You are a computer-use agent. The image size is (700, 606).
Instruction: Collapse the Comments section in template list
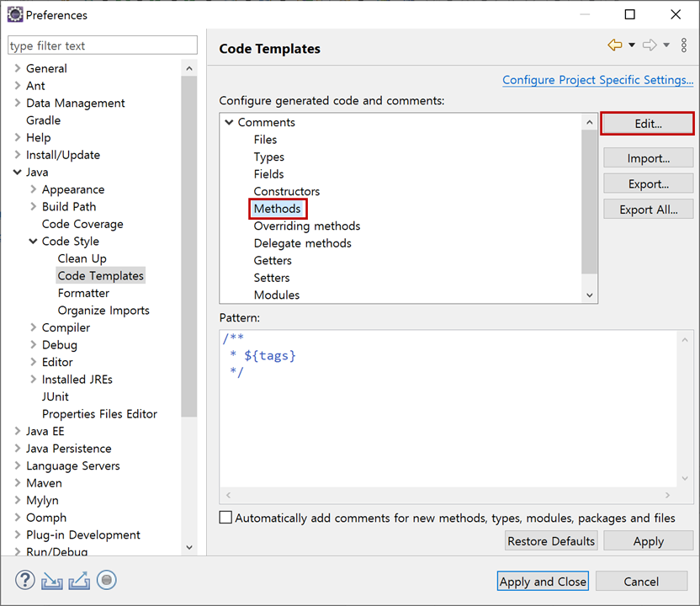(229, 121)
